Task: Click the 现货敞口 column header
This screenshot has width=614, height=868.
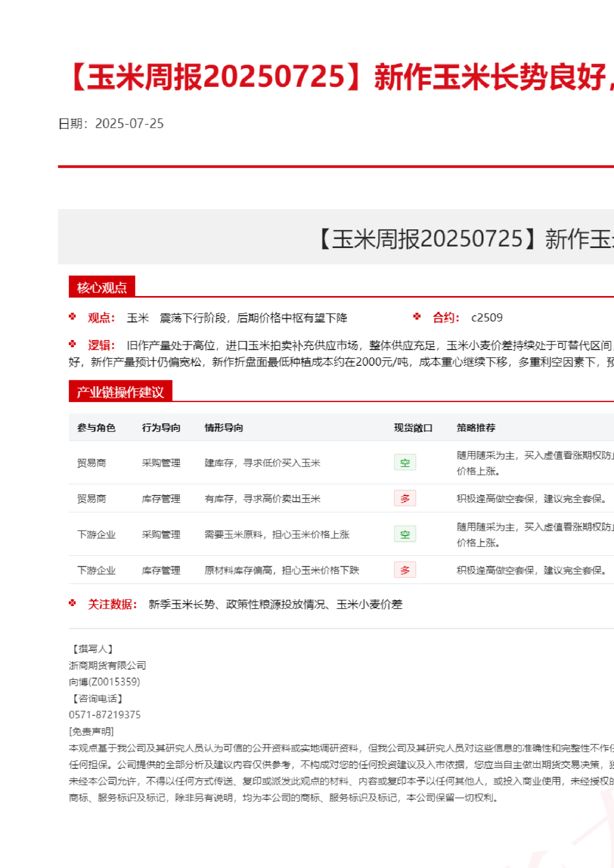Action: pos(413,427)
